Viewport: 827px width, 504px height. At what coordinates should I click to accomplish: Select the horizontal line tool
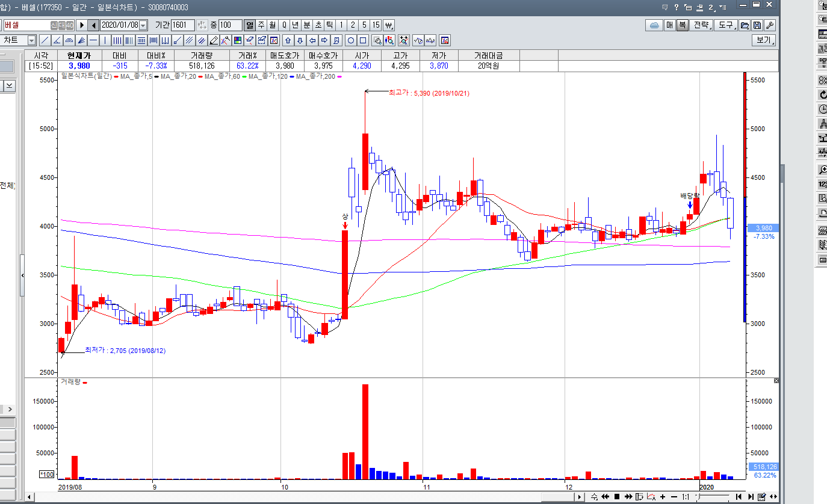point(93,40)
